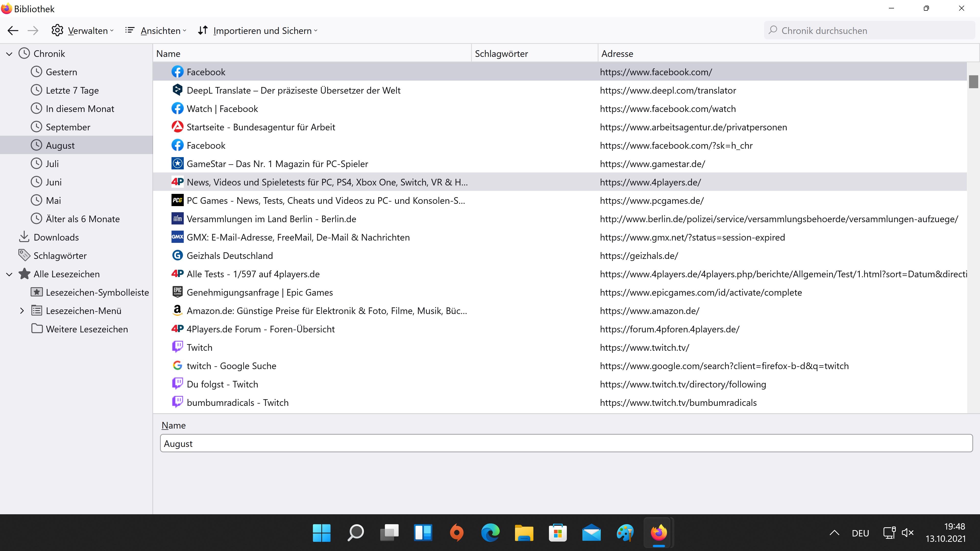Go back using the left arrow button
Image resolution: width=980 pixels, height=551 pixels.
click(x=13, y=30)
